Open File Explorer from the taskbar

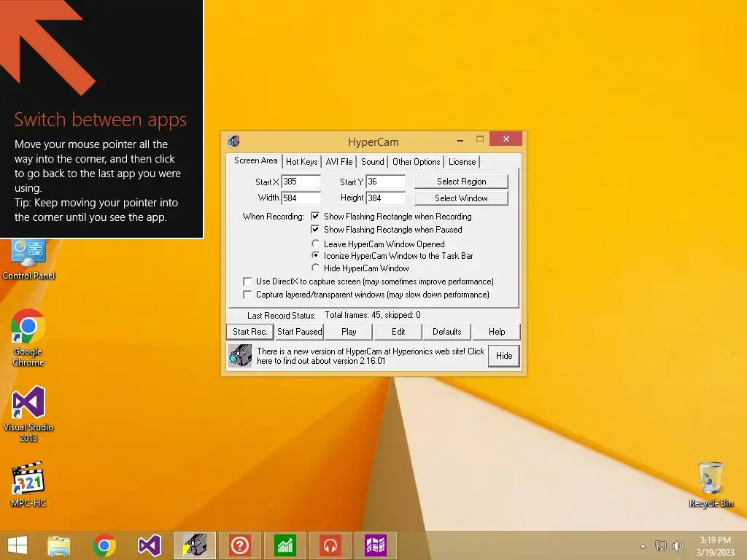pos(59,545)
